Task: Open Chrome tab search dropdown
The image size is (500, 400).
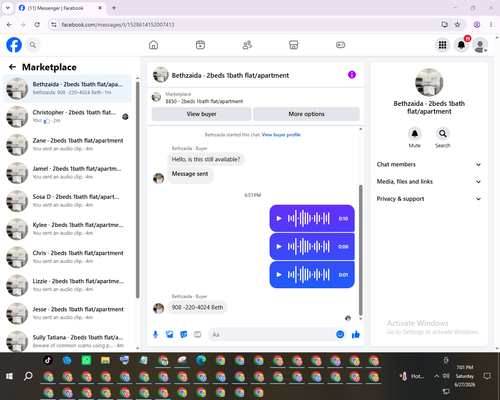Action: click(8, 8)
